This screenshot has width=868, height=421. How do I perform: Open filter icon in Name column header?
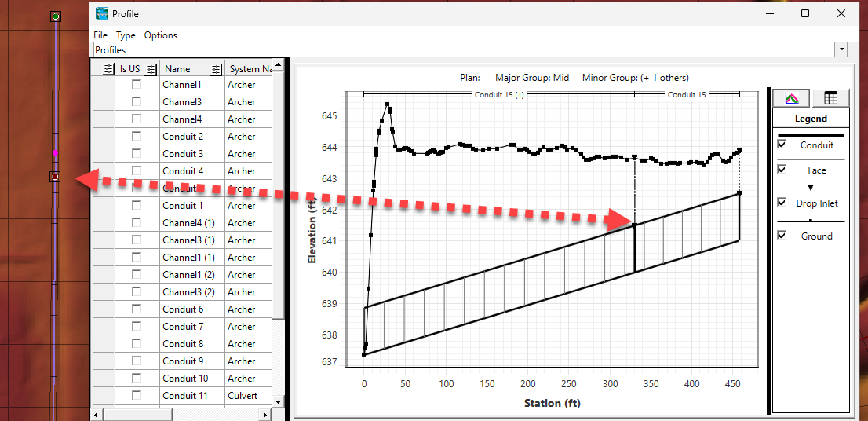(x=216, y=69)
